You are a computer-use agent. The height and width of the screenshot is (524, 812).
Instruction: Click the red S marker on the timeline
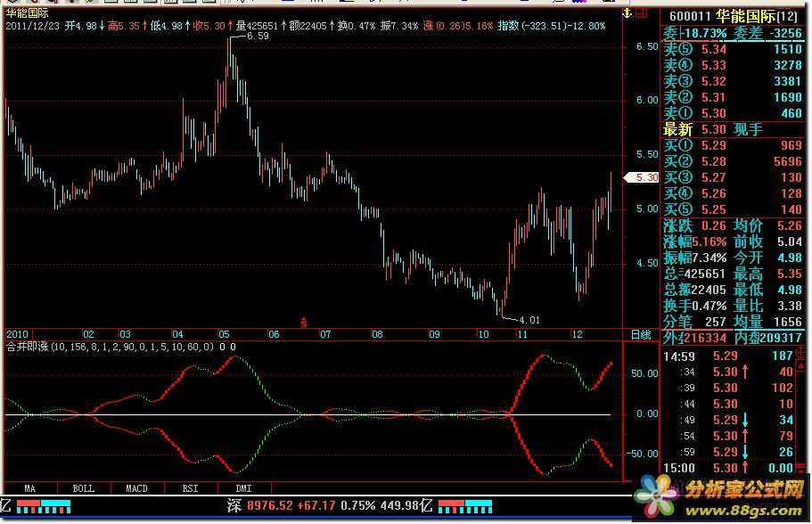point(303,323)
